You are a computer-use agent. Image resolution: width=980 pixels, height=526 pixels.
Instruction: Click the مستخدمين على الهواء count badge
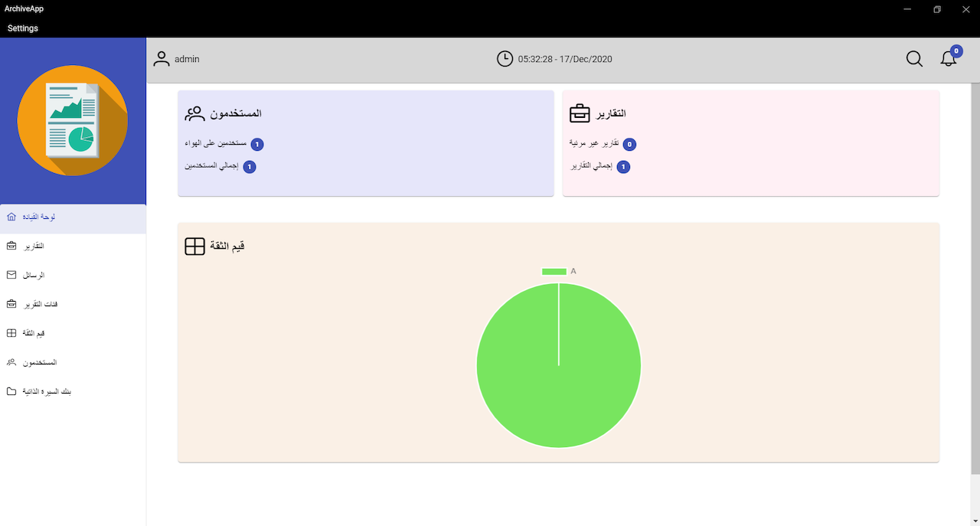(x=257, y=144)
